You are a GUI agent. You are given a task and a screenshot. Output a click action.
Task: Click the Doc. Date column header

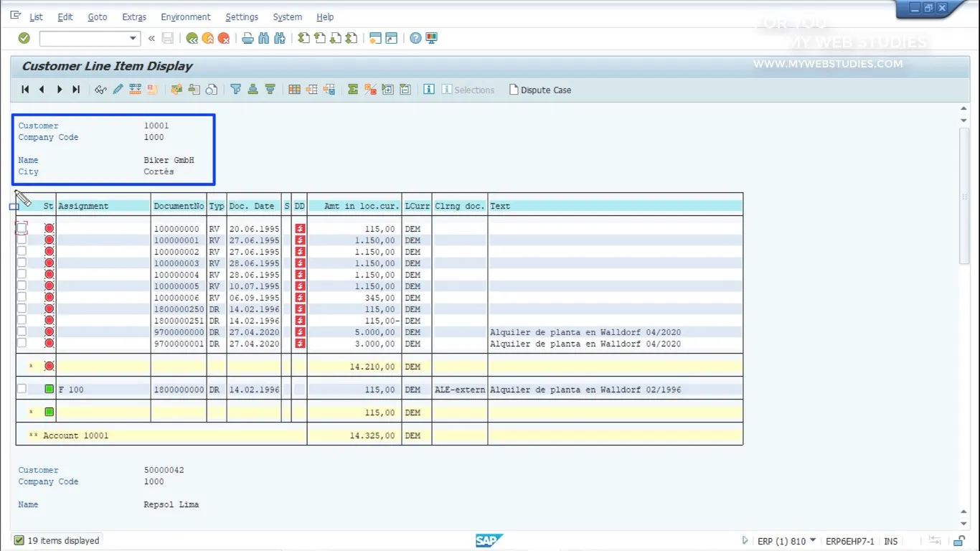[x=254, y=206]
